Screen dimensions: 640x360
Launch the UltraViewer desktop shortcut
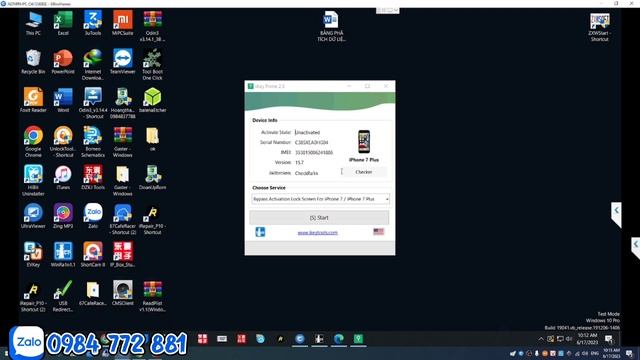point(33,216)
